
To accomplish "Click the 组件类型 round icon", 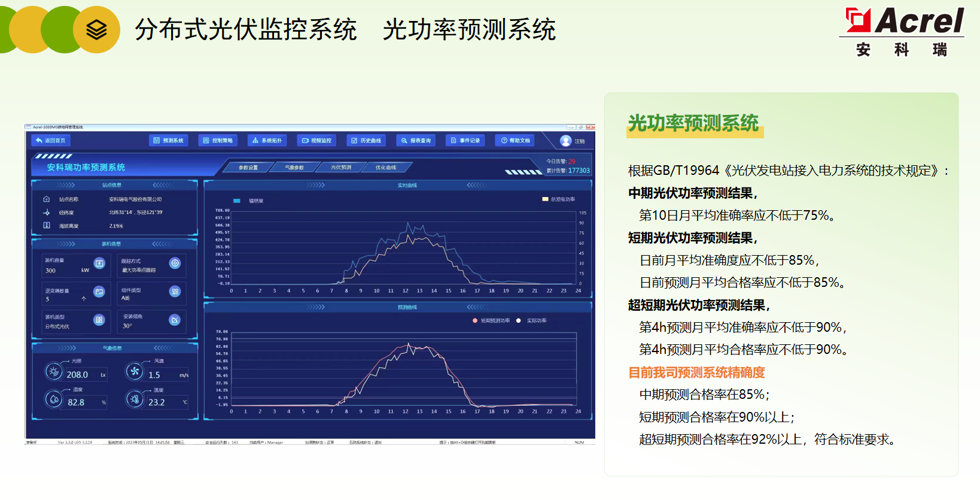I will point(175,292).
